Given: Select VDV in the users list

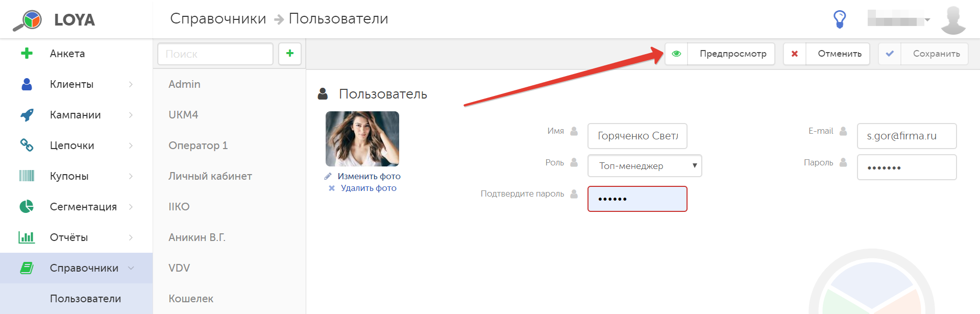Looking at the screenshot, I should [229, 268].
